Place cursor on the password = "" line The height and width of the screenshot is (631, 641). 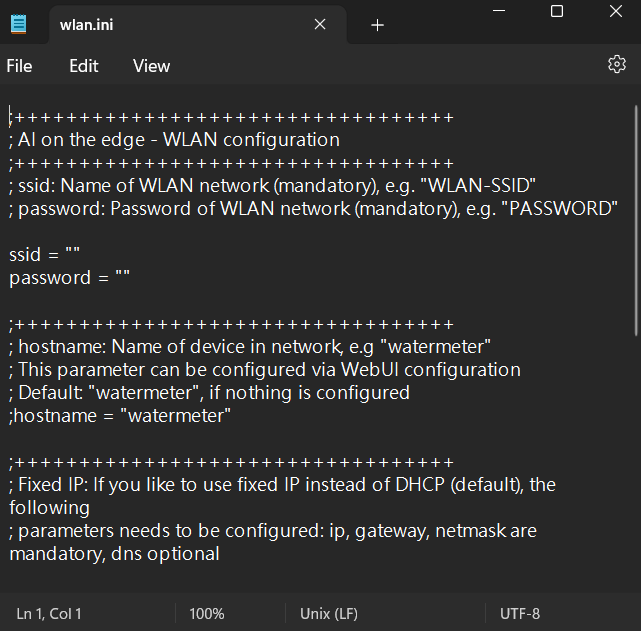pyautogui.click(x=70, y=278)
